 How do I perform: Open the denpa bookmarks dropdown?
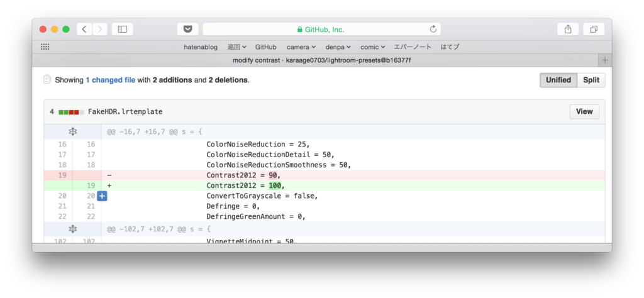(x=338, y=47)
